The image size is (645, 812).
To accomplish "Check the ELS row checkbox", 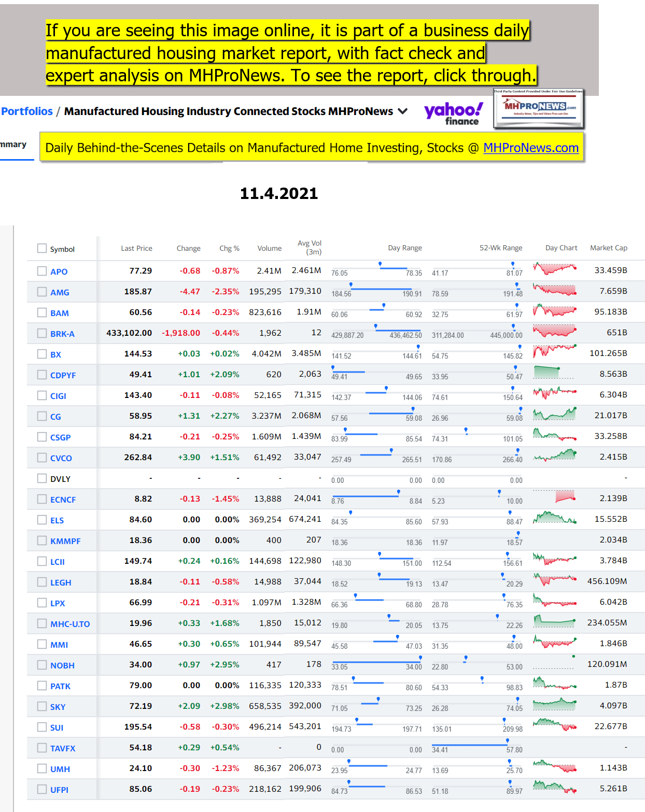I will click(x=42, y=519).
